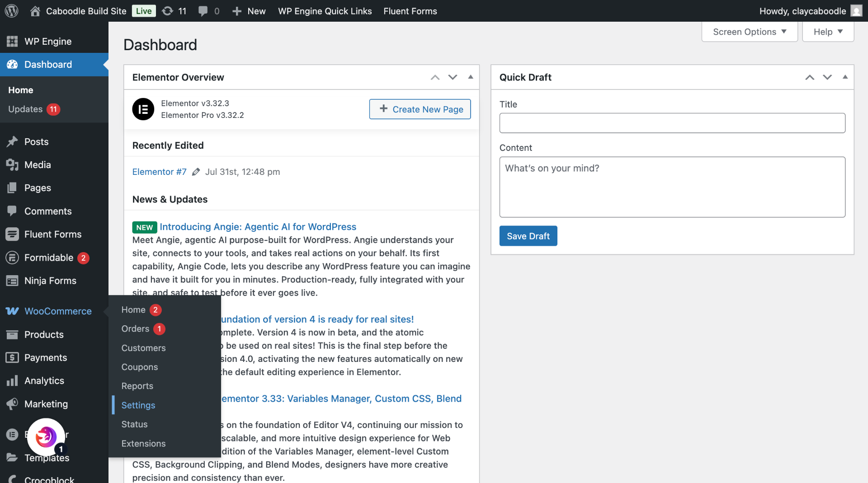
Task: Click Howdy, claycaboodle account text
Action: [x=802, y=11]
